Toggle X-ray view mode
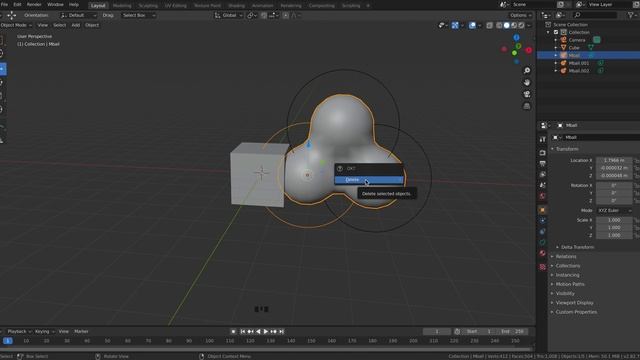Screen dimensions: 640x360 pyautogui.click(x=489, y=25)
